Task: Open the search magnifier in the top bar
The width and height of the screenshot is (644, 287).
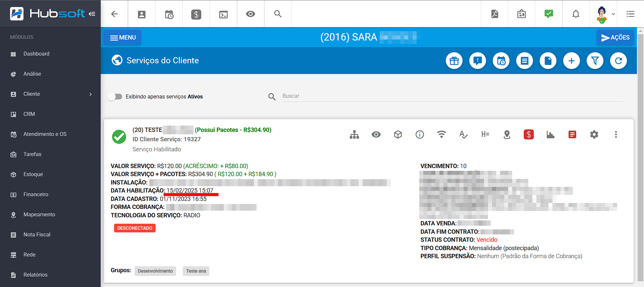Action: click(278, 14)
